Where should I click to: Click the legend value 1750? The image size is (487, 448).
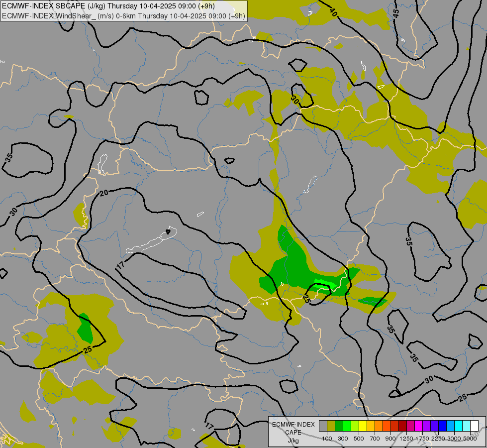click(x=422, y=439)
